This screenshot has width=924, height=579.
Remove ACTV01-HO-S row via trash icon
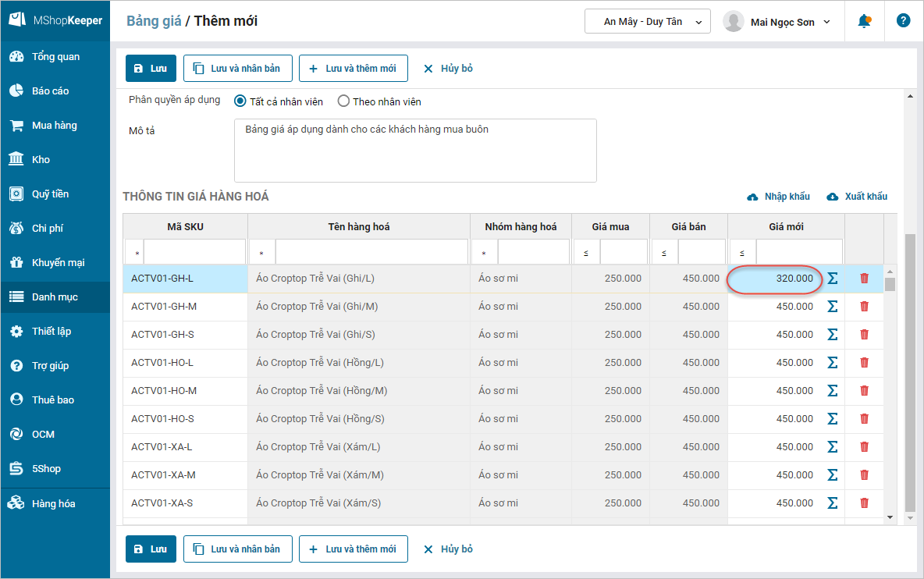coord(864,419)
